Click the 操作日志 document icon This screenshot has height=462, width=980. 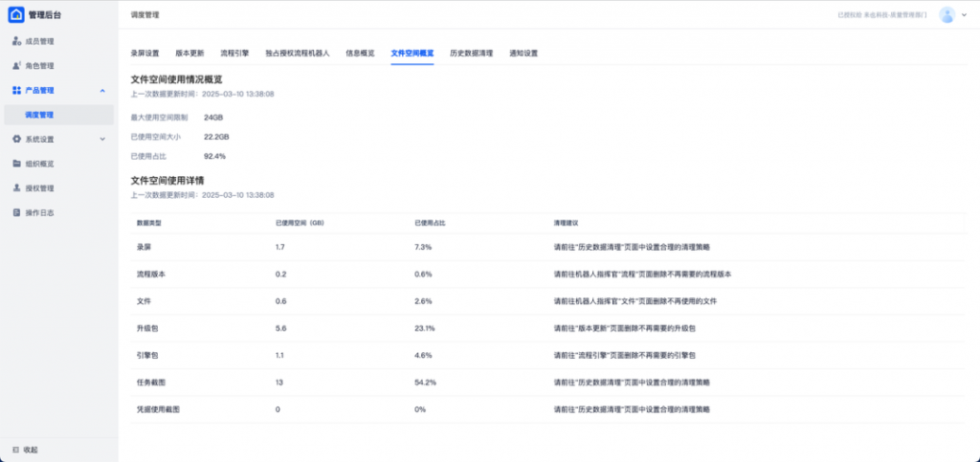[16, 212]
